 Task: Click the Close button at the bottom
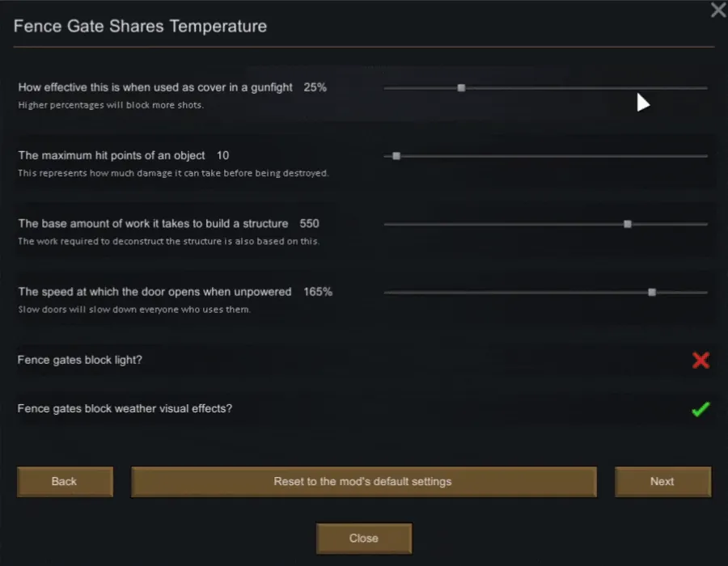(364, 539)
